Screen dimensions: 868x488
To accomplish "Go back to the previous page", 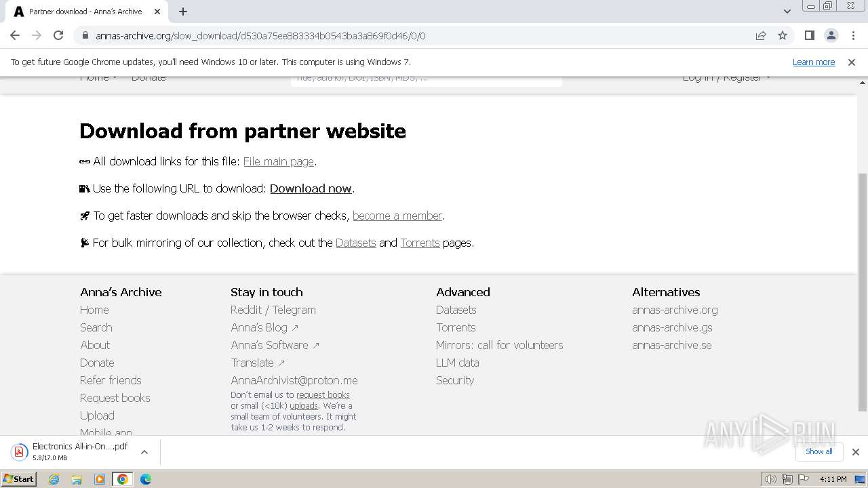I will pos(15,35).
